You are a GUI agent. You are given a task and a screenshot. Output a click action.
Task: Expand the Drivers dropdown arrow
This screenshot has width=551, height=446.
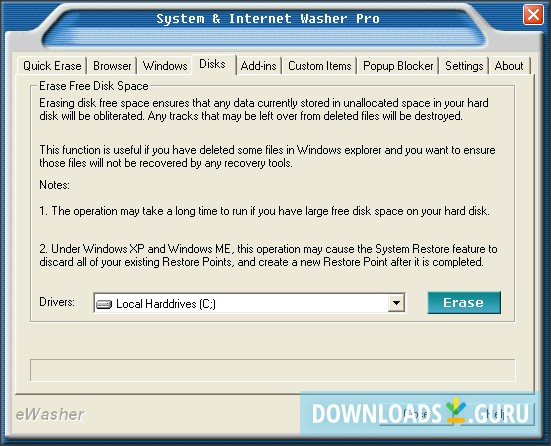pos(396,303)
